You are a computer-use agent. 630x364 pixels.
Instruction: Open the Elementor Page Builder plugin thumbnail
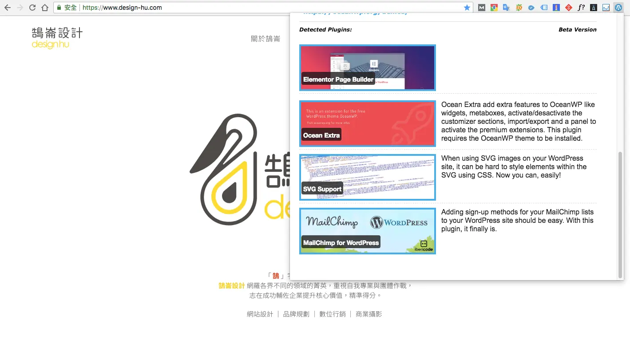point(368,67)
